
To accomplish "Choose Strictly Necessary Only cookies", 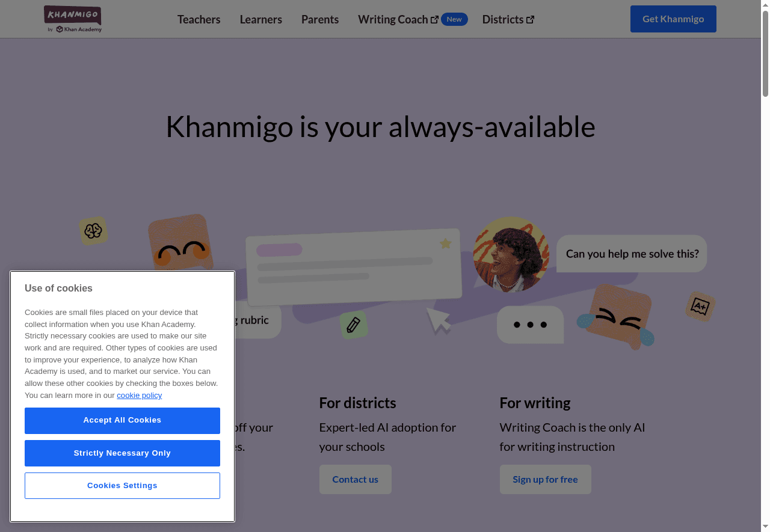I will pyautogui.click(x=122, y=453).
